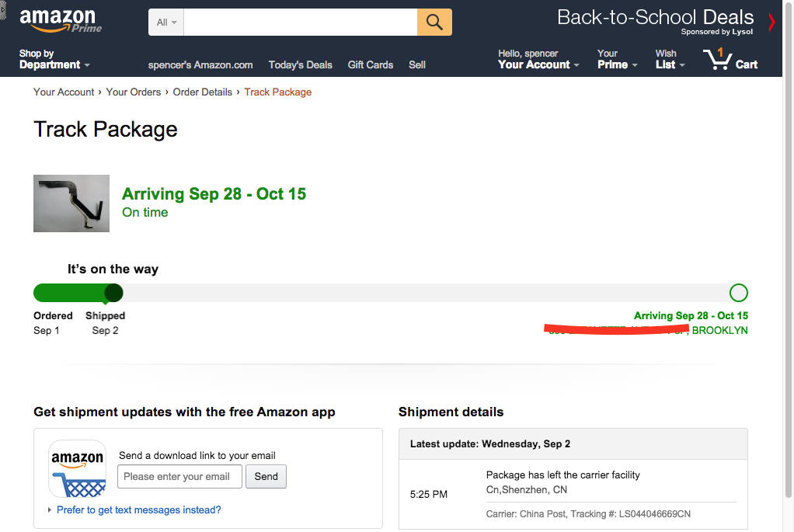This screenshot has width=794, height=532.
Task: Expand the Shop by Department menu
Action: coord(54,59)
